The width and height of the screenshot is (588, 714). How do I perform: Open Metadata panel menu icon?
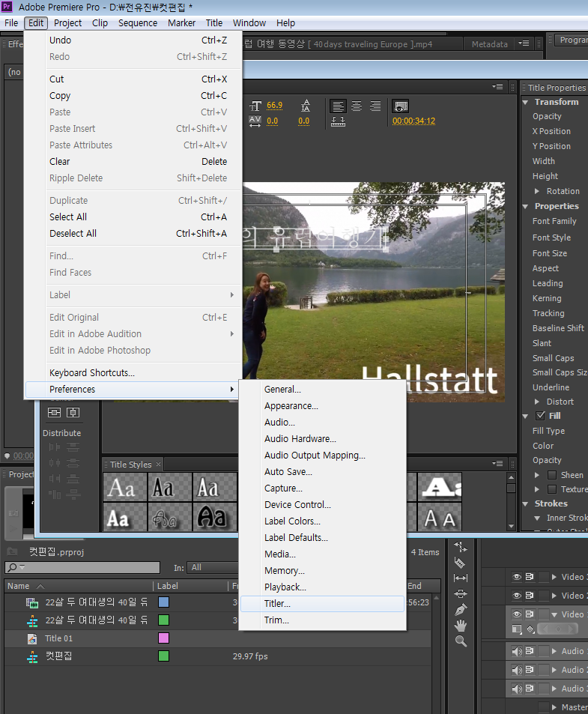coord(524,43)
